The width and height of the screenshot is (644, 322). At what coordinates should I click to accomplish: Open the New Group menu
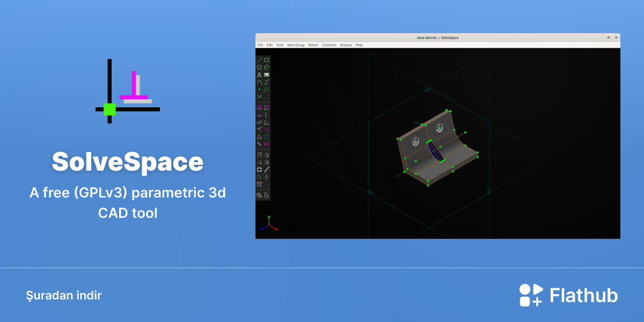click(x=296, y=45)
